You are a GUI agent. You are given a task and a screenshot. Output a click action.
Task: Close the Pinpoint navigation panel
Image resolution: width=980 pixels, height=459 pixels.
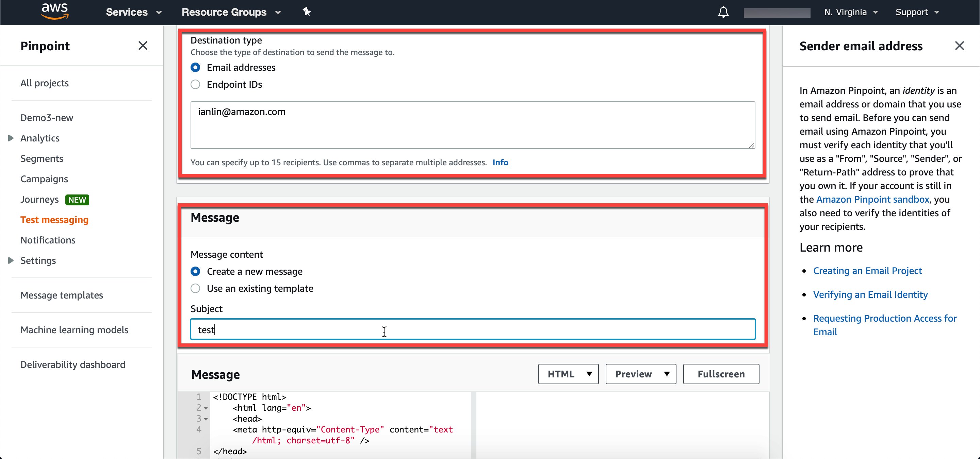coord(143,46)
